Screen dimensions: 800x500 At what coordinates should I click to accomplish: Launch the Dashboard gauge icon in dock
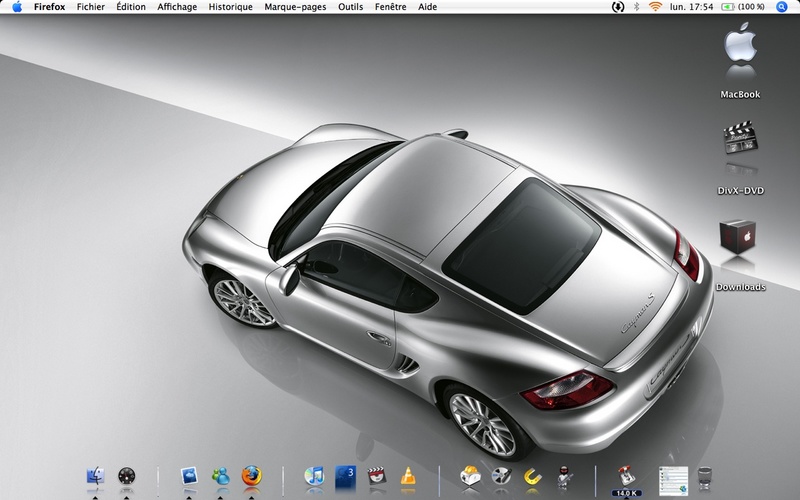pos(127,476)
